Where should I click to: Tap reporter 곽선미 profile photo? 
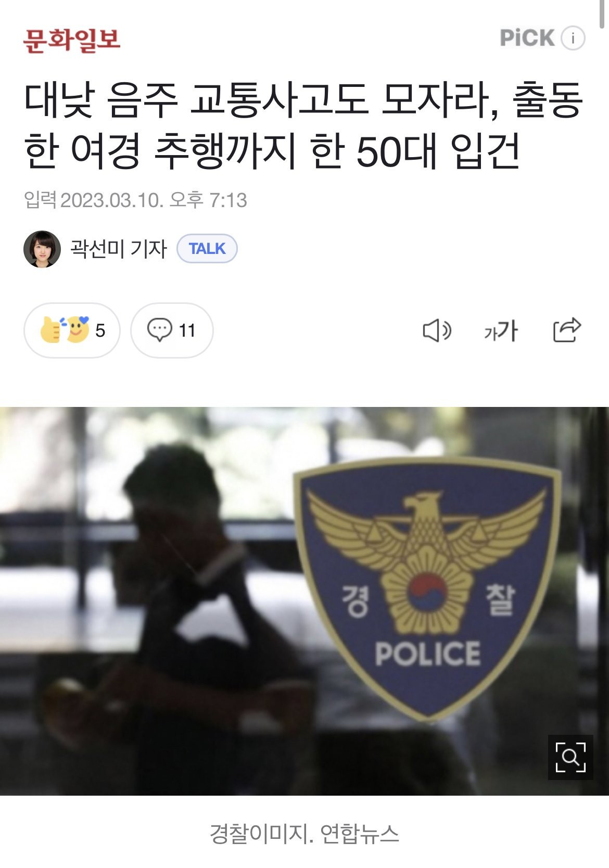[x=42, y=249]
